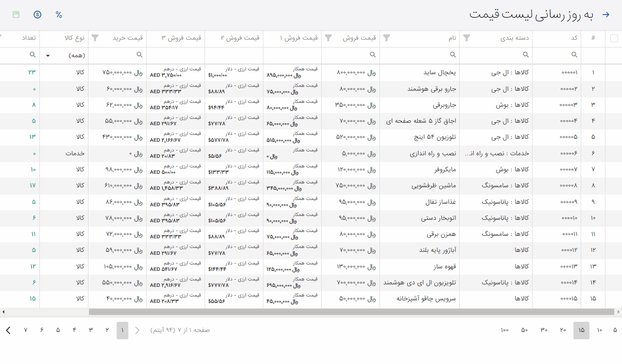Open the filter icon on the نام column
The image size is (622, 364).
(387, 38)
